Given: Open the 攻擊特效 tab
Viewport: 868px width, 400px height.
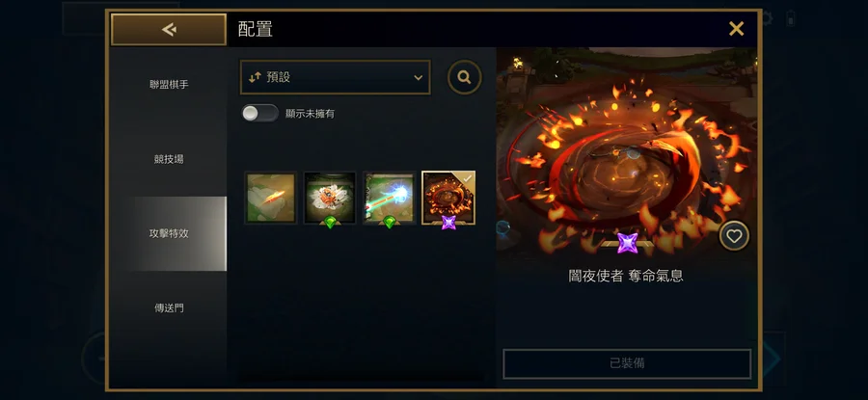Looking at the screenshot, I should pos(169,233).
